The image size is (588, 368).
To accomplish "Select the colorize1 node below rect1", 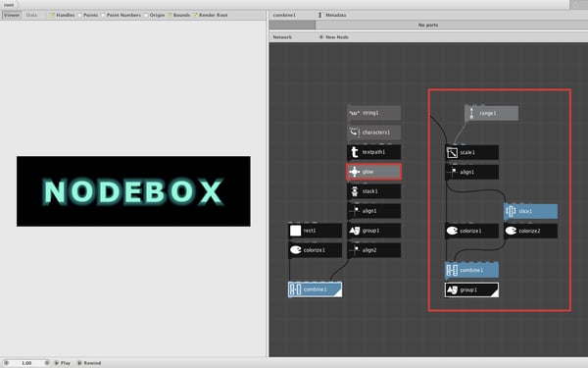I will click(315, 250).
